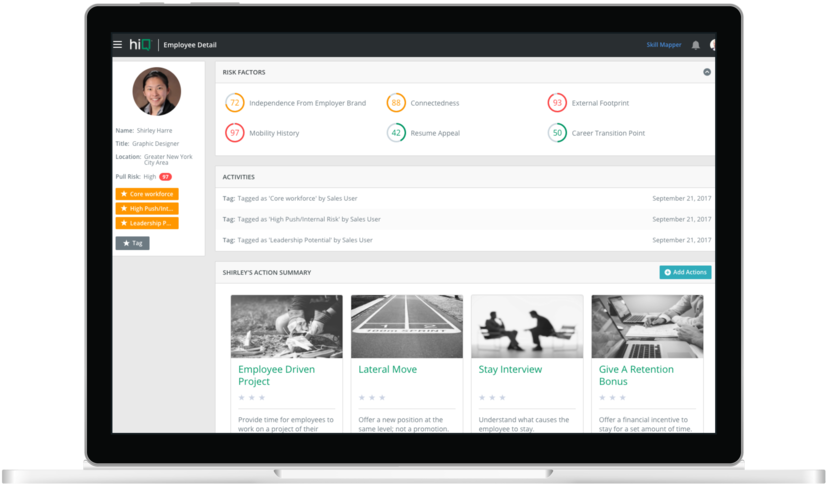Click the Independence From Employer Brand score circle
The image size is (826, 484).
(234, 103)
